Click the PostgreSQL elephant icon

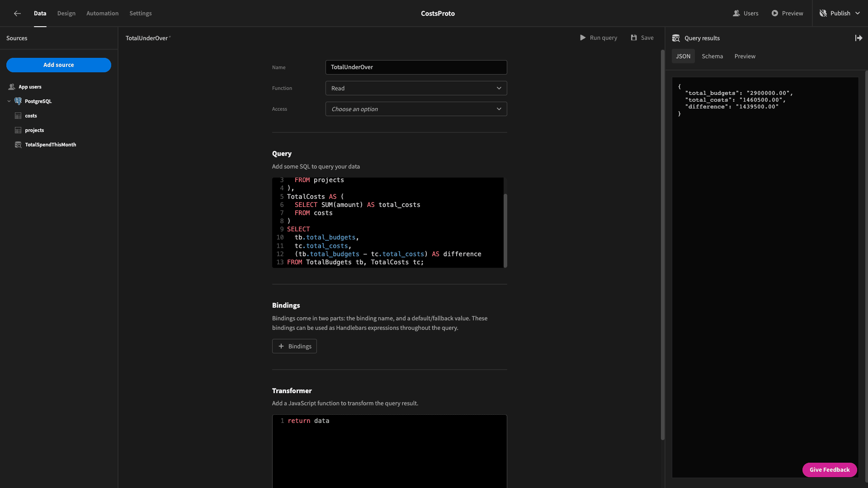click(18, 101)
